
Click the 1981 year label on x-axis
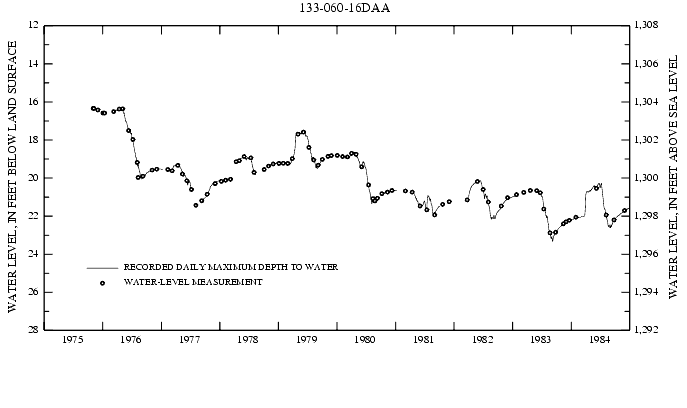pos(424,340)
